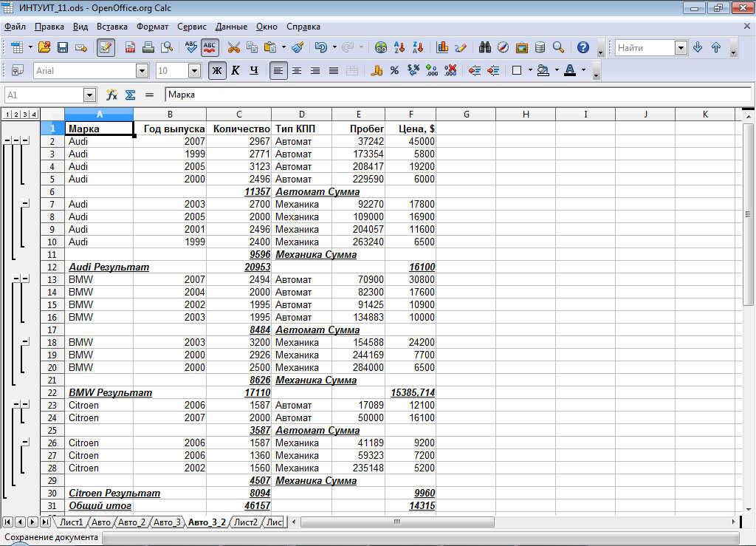The height and width of the screenshot is (546, 756).
Task: Open OpenOffice help
Action: coord(583,47)
